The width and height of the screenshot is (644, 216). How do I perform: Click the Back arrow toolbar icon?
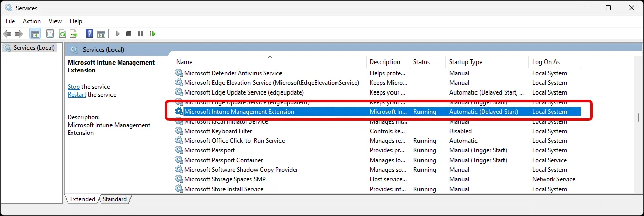click(x=7, y=34)
